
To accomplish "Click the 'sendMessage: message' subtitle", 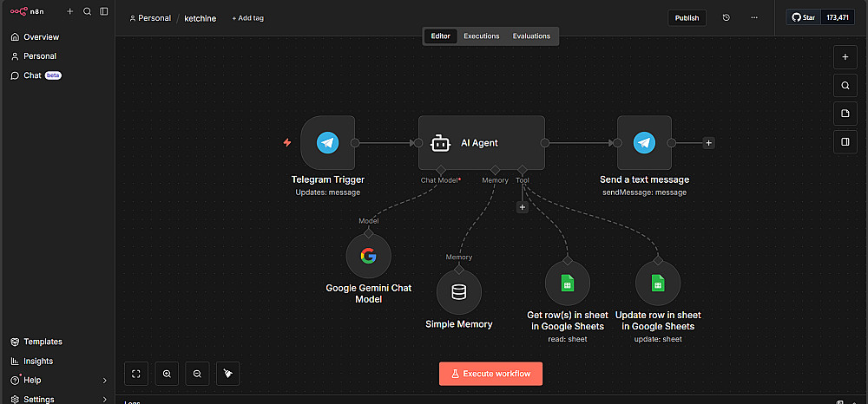I will pos(644,192).
